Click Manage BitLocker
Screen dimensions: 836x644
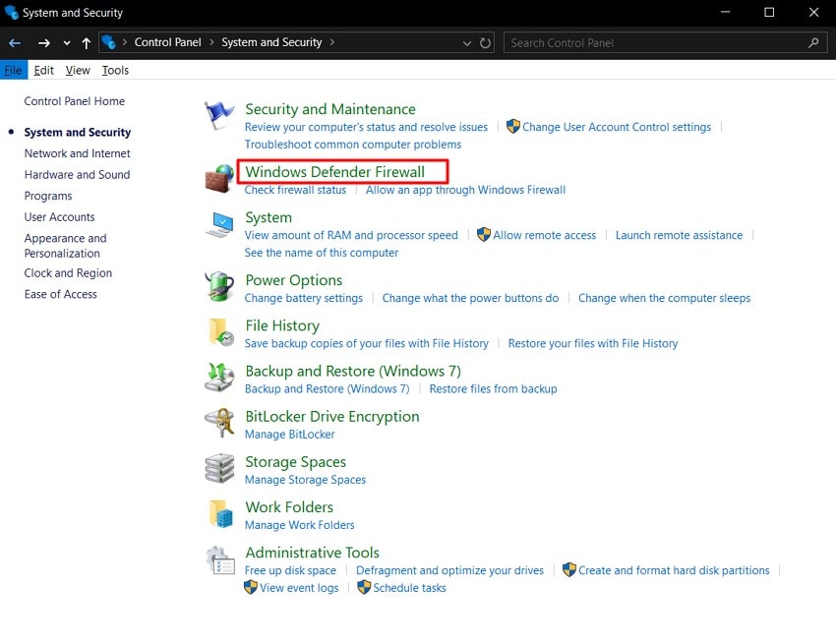coord(290,435)
